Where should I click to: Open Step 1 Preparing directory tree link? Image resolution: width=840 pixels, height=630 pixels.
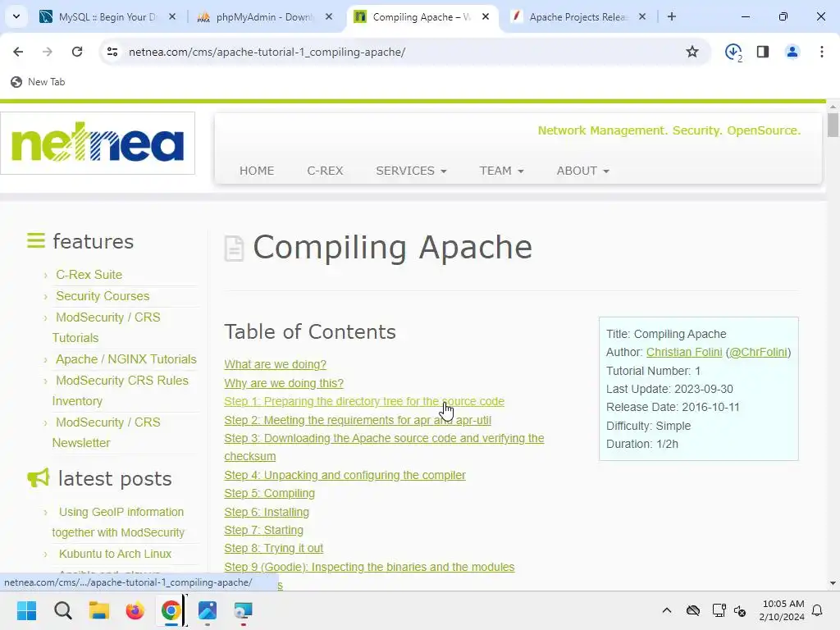tap(364, 401)
